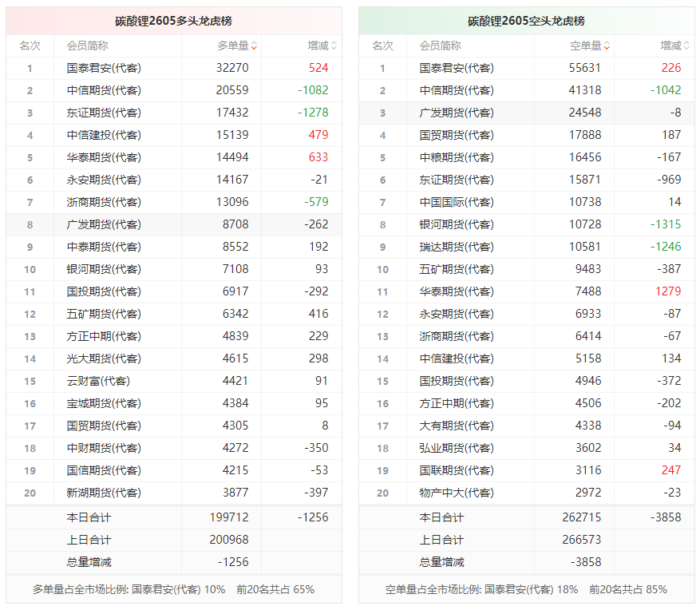Click 五矿期货(代客) in short table

tap(457, 269)
